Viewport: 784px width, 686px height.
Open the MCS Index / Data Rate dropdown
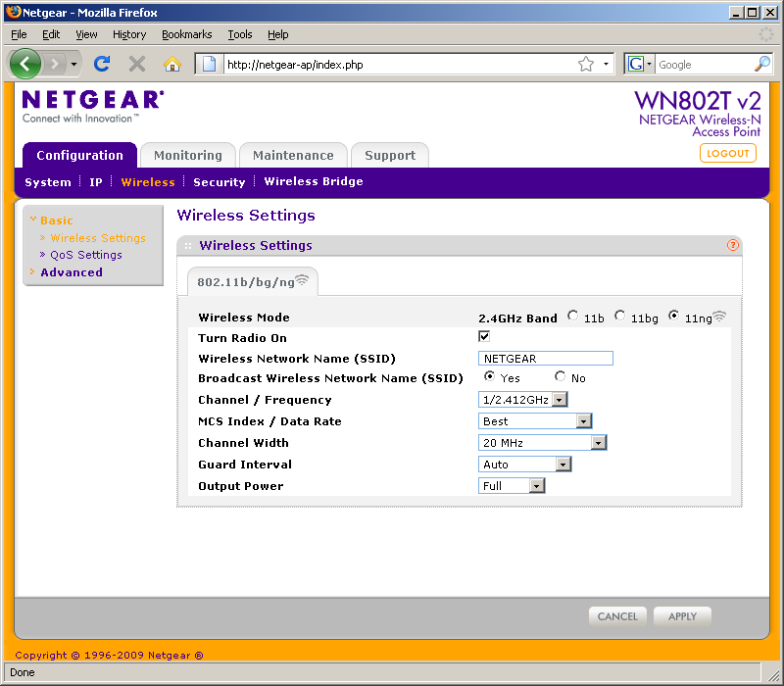[535, 421]
